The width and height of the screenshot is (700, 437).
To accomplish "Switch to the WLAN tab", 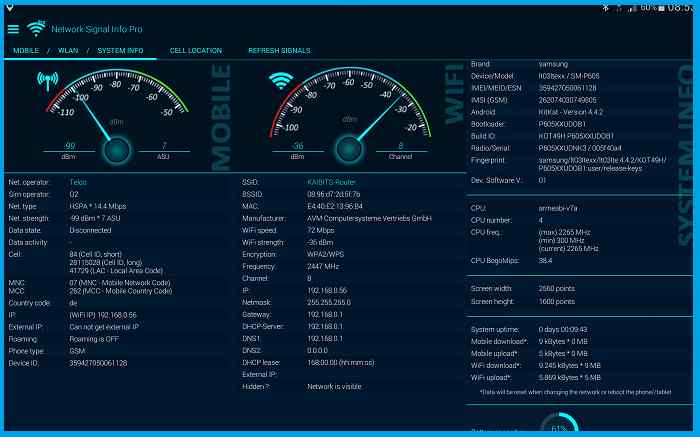I will click(68, 50).
